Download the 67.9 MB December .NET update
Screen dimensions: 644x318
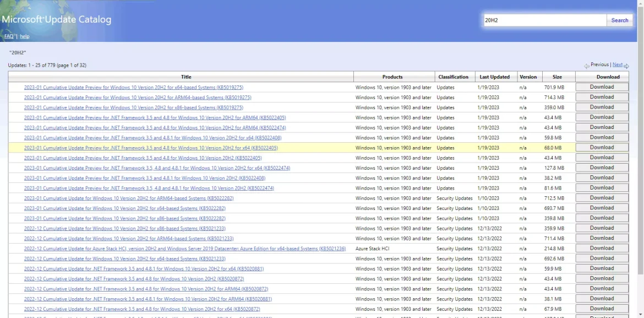pyautogui.click(x=602, y=309)
